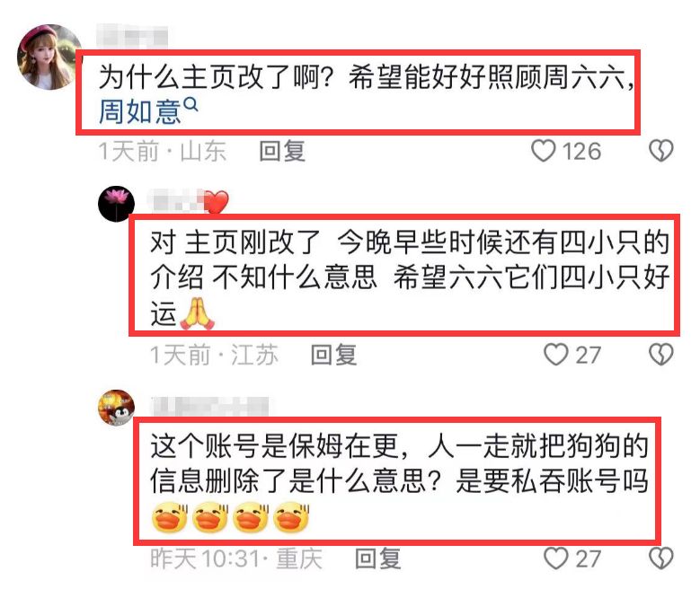Screen dimensions: 700x589
Task: Open profile of pink lotus avatar
Action: pyautogui.click(x=116, y=204)
